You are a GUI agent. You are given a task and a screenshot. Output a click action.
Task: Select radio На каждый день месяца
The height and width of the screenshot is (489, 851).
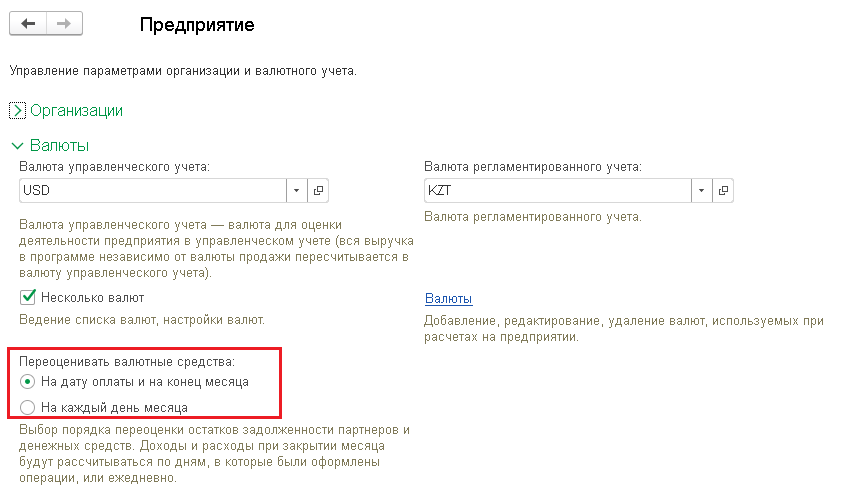(27, 407)
